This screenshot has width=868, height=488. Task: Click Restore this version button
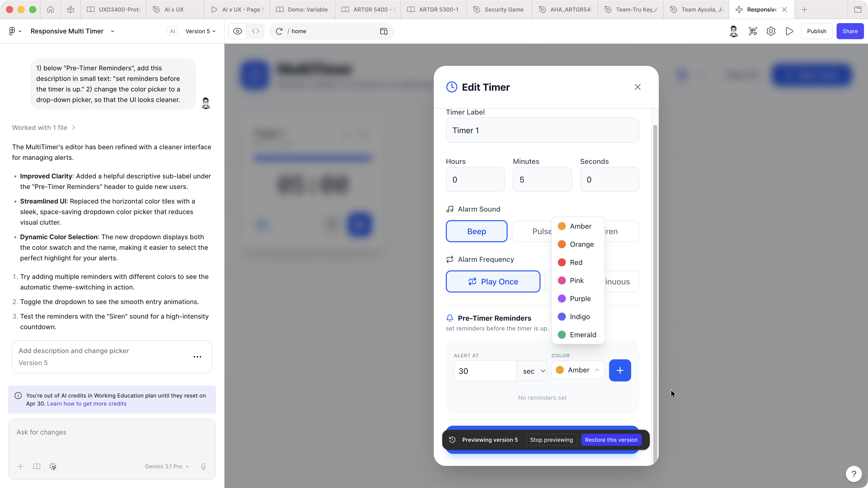coord(611,440)
